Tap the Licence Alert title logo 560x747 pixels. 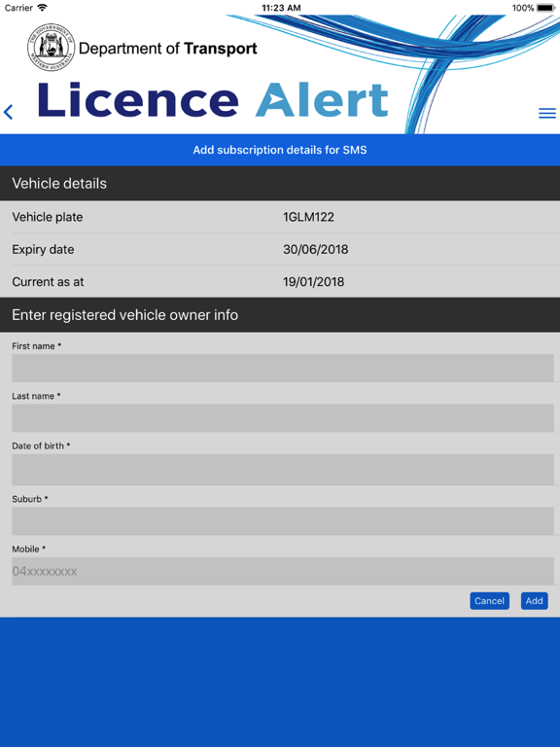coord(213,99)
